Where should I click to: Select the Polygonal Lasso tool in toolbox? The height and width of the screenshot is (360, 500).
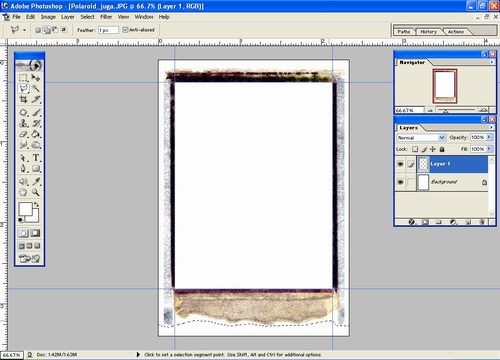coord(23,88)
